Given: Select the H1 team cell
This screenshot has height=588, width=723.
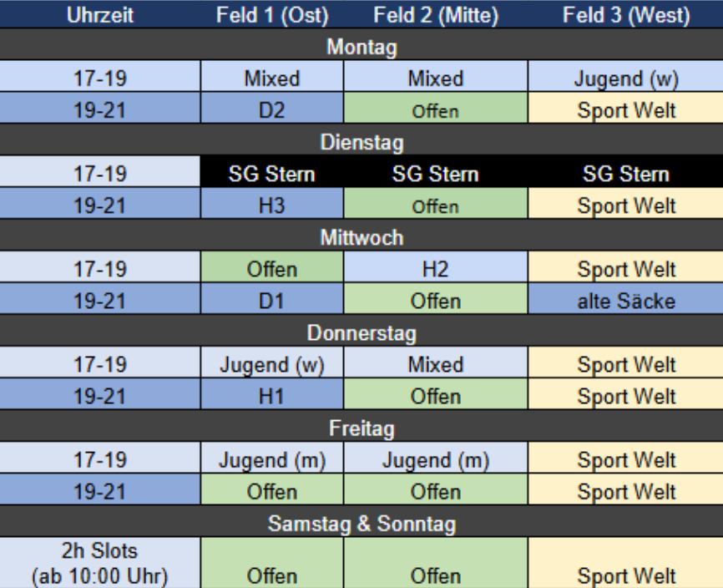Looking at the screenshot, I should click(272, 396).
